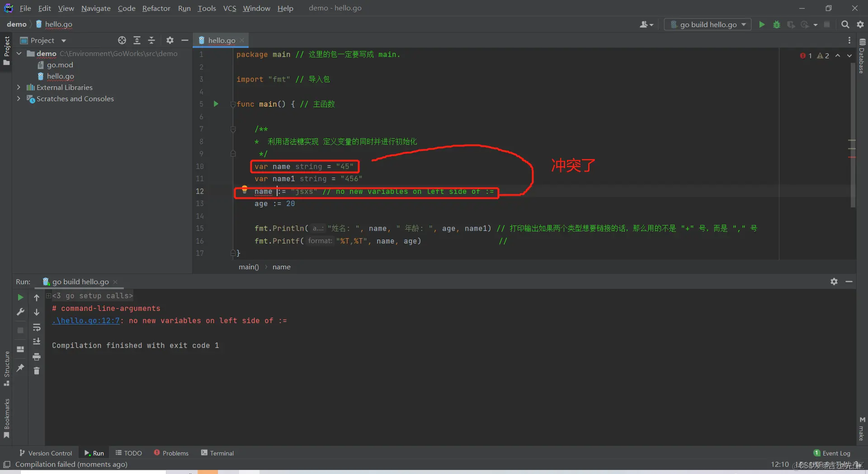The image size is (868, 474).
Task: Open Project panel options gear
Action: (x=170, y=40)
